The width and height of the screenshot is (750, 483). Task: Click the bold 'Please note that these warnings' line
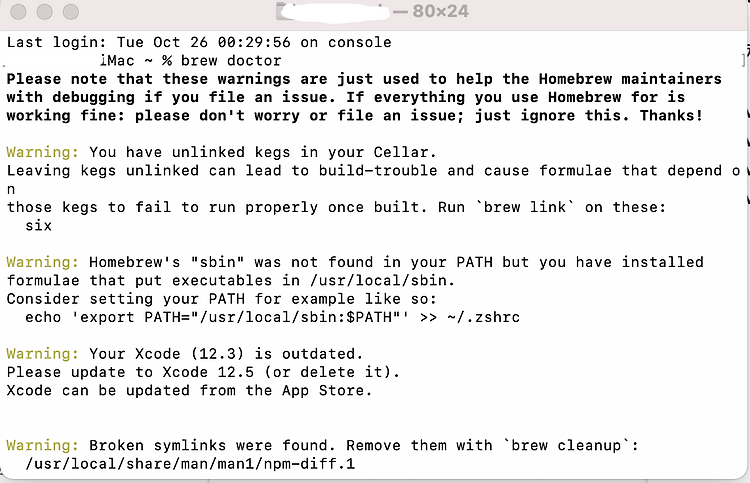pyautogui.click(x=364, y=79)
